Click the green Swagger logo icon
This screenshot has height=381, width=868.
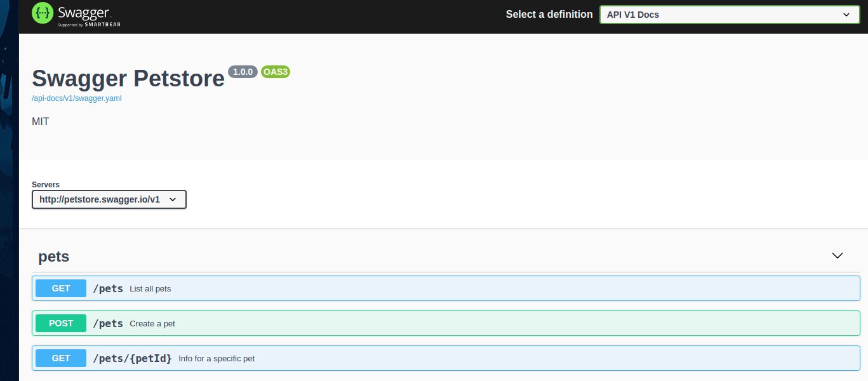click(x=43, y=13)
